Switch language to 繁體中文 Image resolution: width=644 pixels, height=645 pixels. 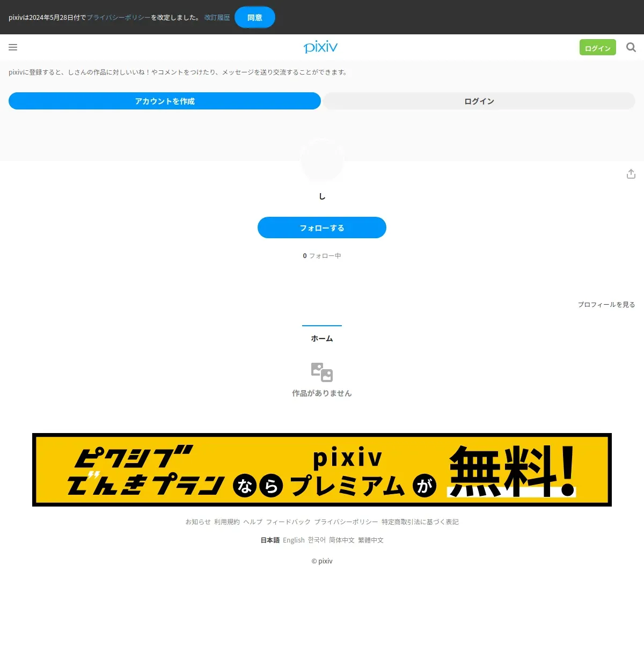tap(371, 540)
